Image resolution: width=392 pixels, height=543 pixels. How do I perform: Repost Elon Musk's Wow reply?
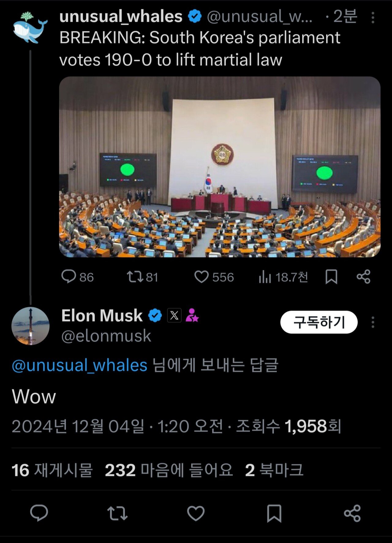click(117, 513)
